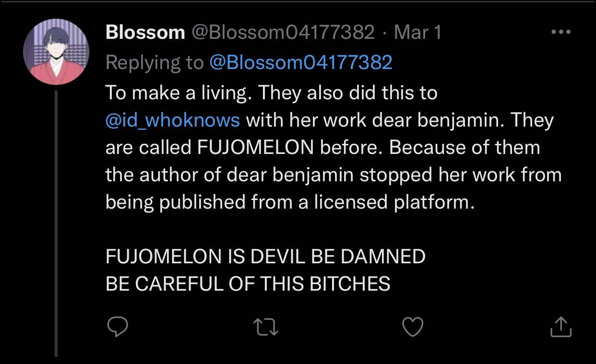Open the three-dot more options menu
The width and height of the screenshot is (596, 364).
[x=560, y=32]
